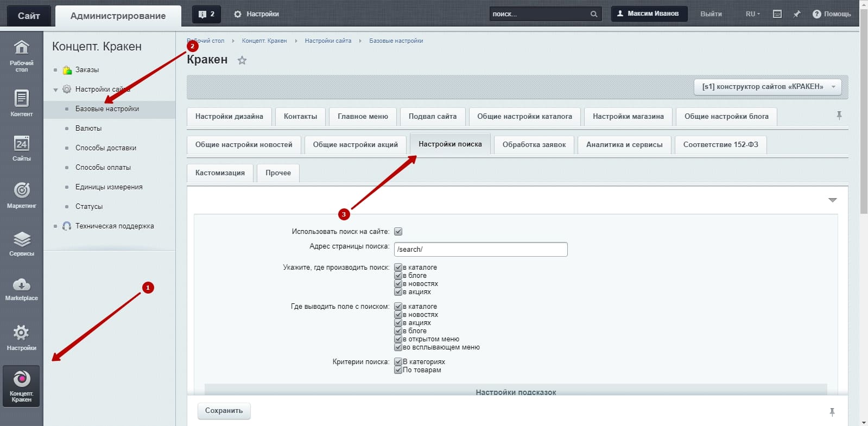The image size is (868, 426).
Task: Switch to the Обработка заявок tab
Action: point(534,144)
